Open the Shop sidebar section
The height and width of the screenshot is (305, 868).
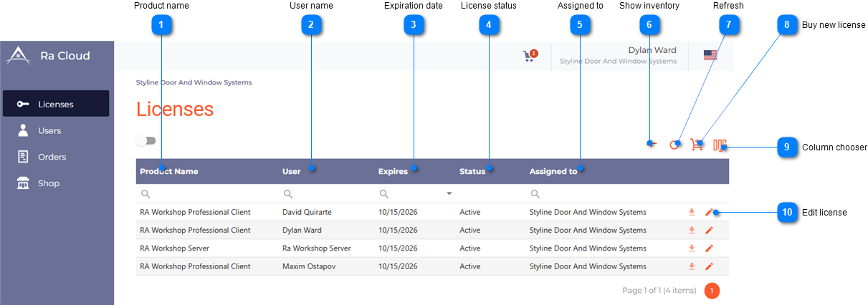[x=49, y=183]
